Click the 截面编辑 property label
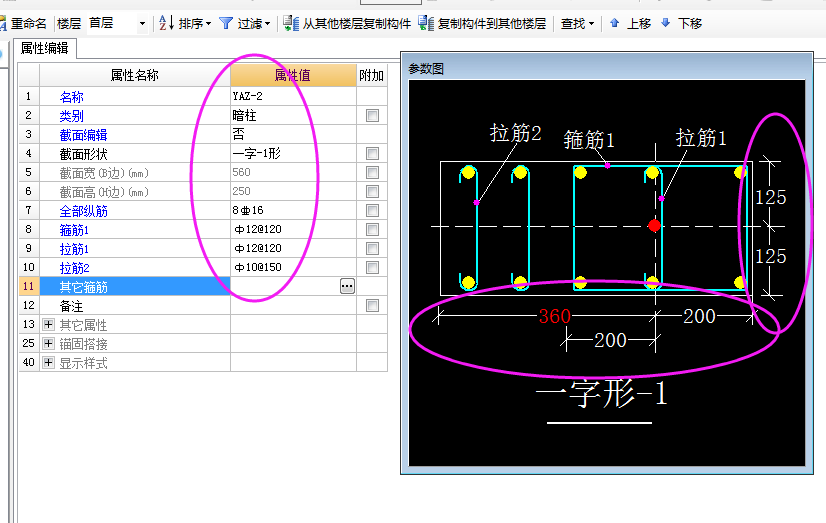 coord(83,135)
